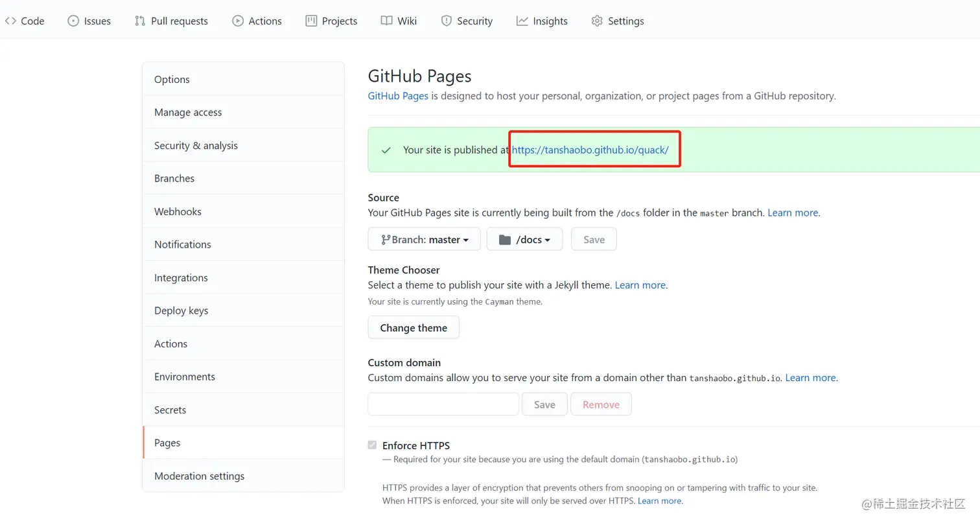The width and height of the screenshot is (980, 525).
Task: Follow the GitHub Pages link in description
Action: point(398,96)
